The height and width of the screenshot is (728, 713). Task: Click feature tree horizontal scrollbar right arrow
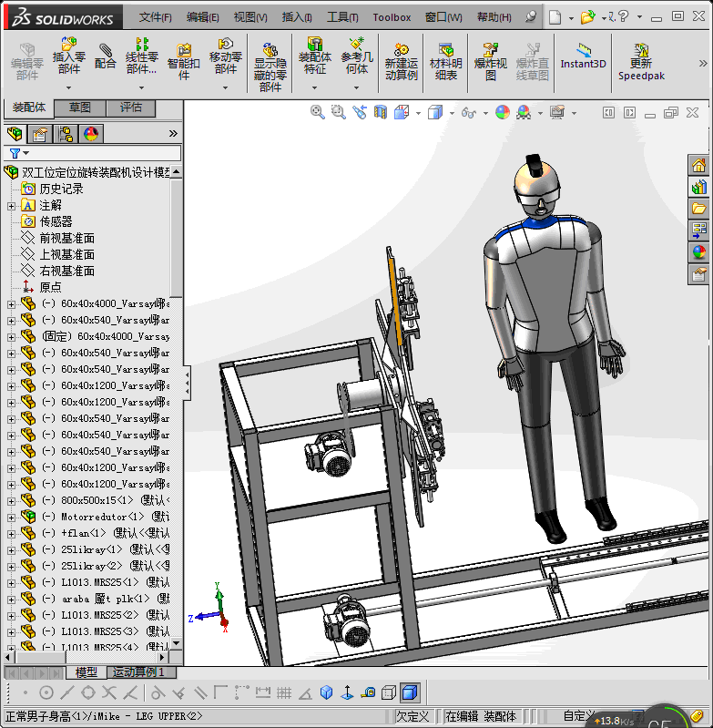click(x=161, y=657)
